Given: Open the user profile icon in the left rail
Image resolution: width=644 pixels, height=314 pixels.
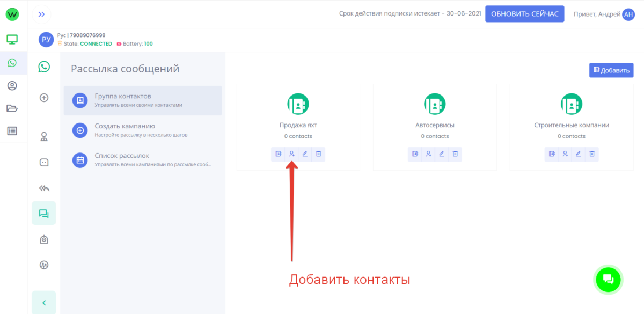Looking at the screenshot, I should [12, 86].
